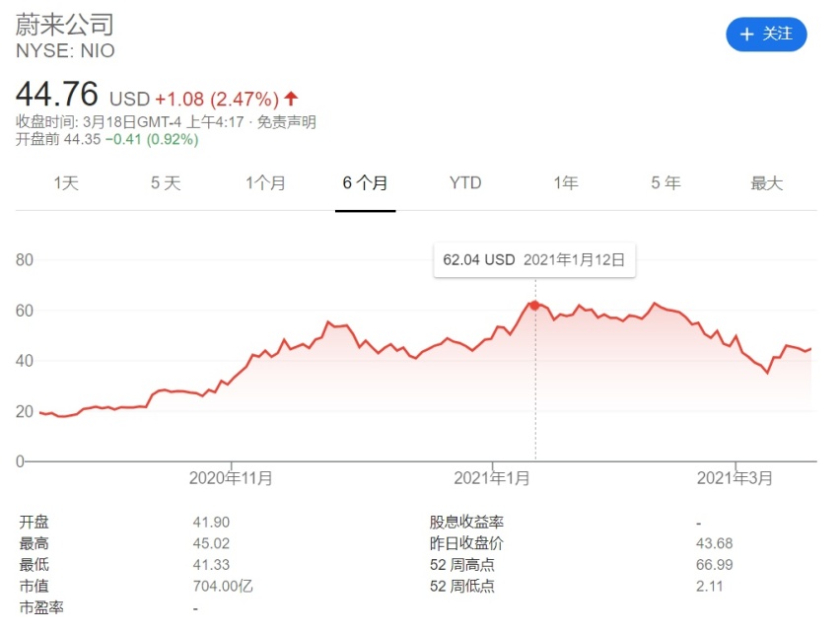The image size is (840, 633).
Task: Click the 开盘前 44.35 pre-market line
Action: (x=107, y=140)
